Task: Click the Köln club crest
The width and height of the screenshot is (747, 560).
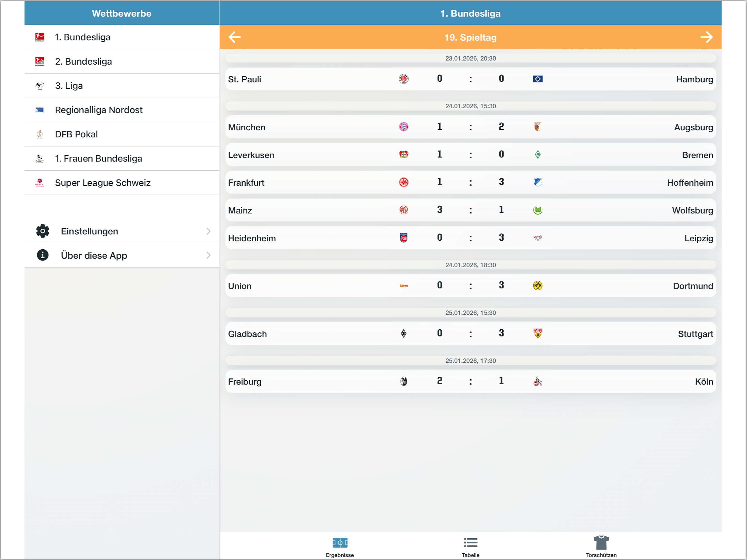Action: click(x=538, y=381)
